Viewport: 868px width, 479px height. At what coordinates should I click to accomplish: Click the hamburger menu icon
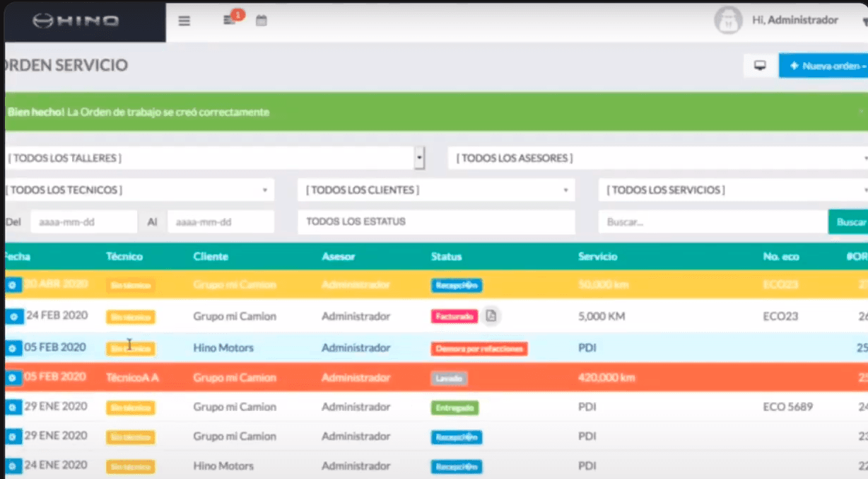tap(184, 21)
